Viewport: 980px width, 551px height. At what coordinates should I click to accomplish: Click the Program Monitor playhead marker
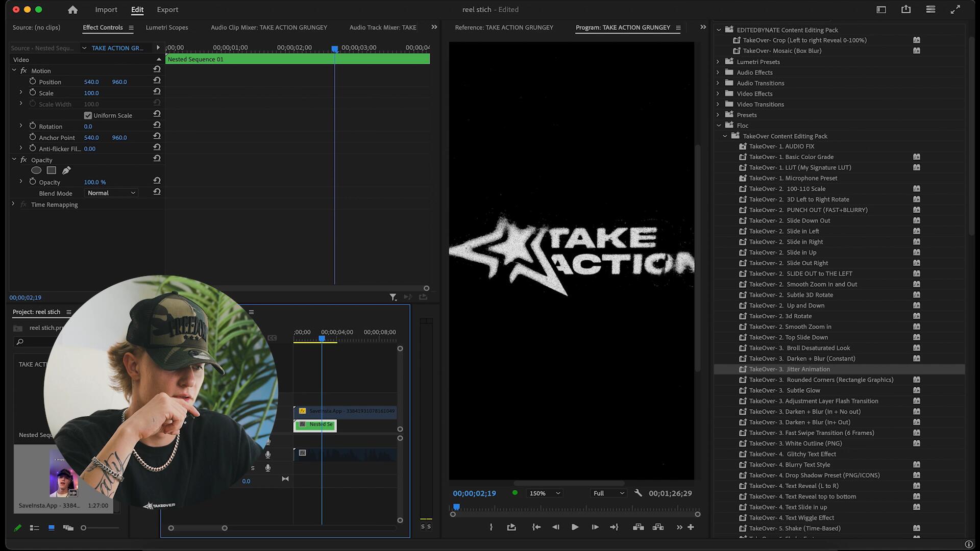(456, 507)
